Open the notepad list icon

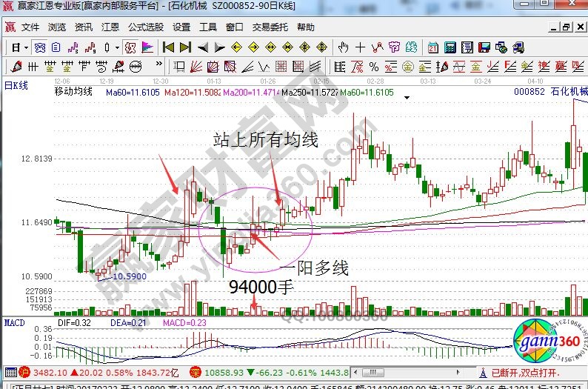click(x=467, y=47)
